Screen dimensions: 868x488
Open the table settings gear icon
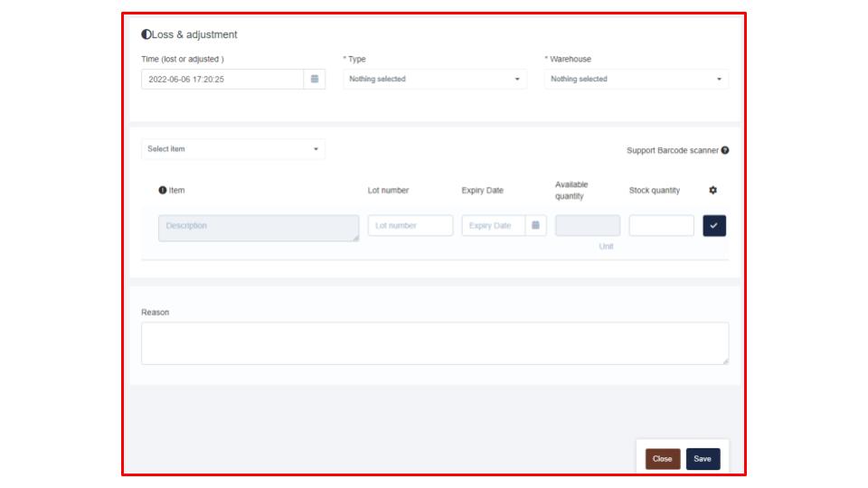[x=712, y=191]
